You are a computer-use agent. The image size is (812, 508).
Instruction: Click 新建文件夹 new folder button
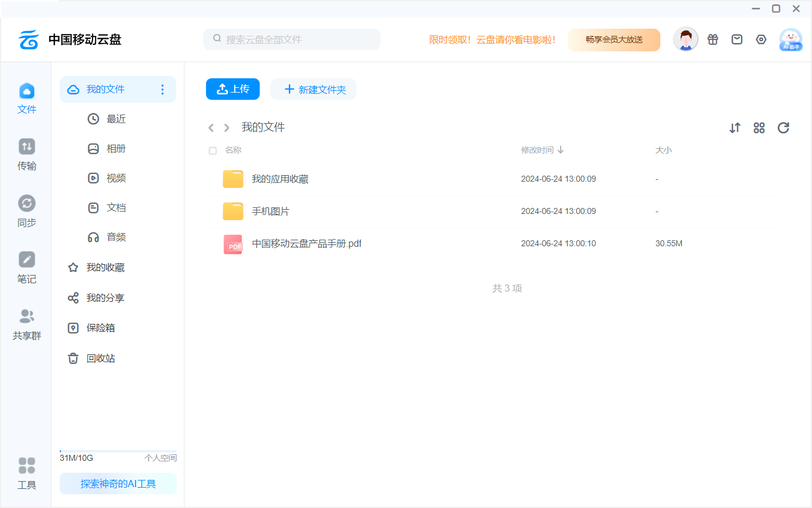click(313, 89)
